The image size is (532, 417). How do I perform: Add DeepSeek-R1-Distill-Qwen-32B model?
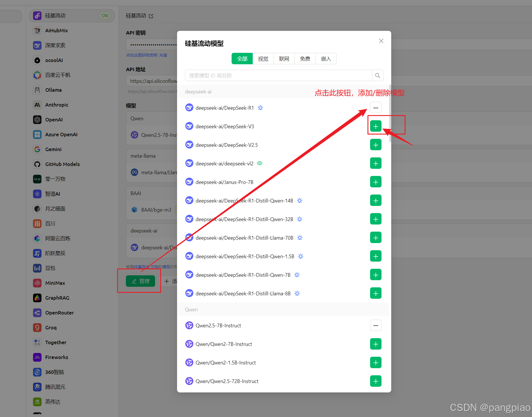click(x=376, y=219)
